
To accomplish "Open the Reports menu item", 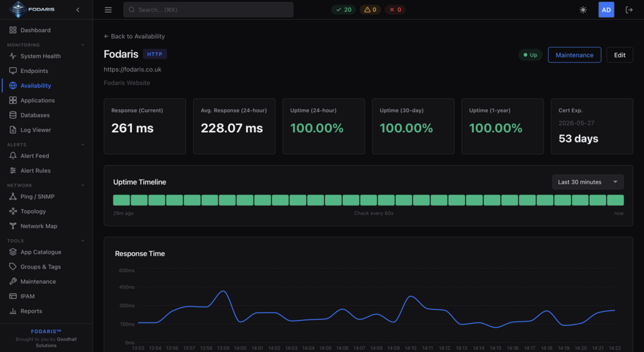I will [x=46, y=311].
